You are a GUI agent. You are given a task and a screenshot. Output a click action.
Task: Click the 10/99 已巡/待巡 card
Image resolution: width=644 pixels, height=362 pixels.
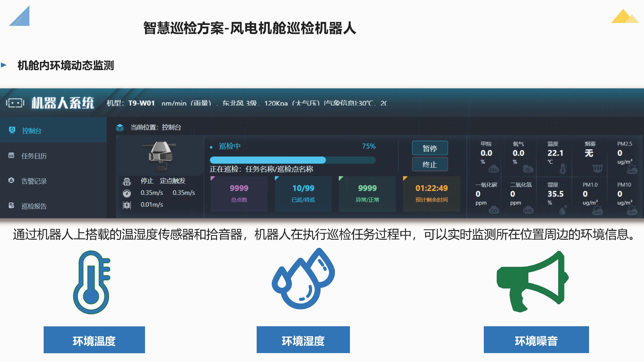tap(303, 194)
